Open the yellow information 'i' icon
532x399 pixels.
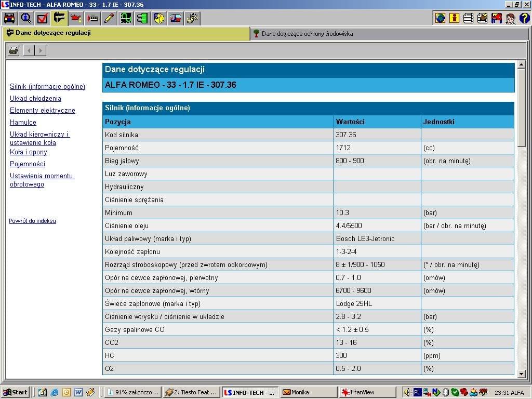(454, 18)
